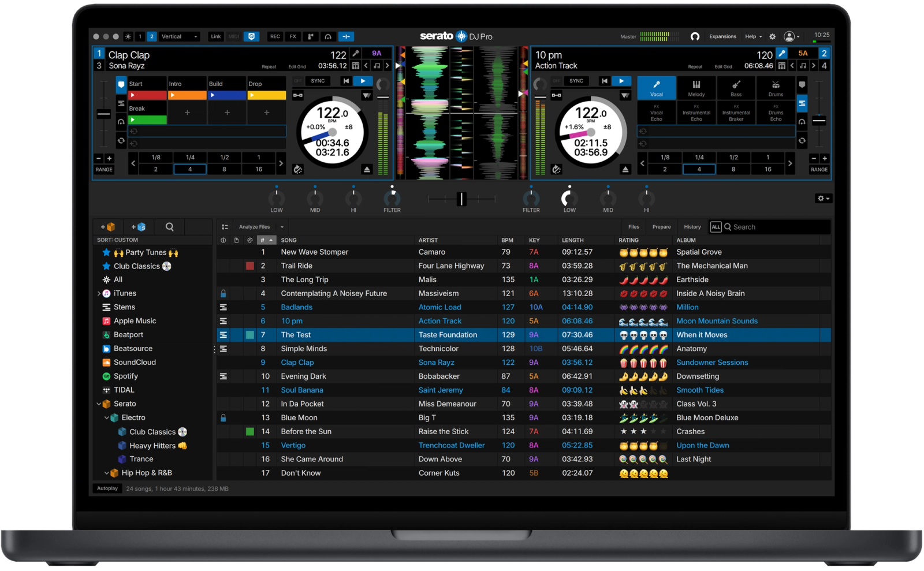Toggle the active mixer panel button
Viewport: 924px width, 571px height.
(x=346, y=36)
